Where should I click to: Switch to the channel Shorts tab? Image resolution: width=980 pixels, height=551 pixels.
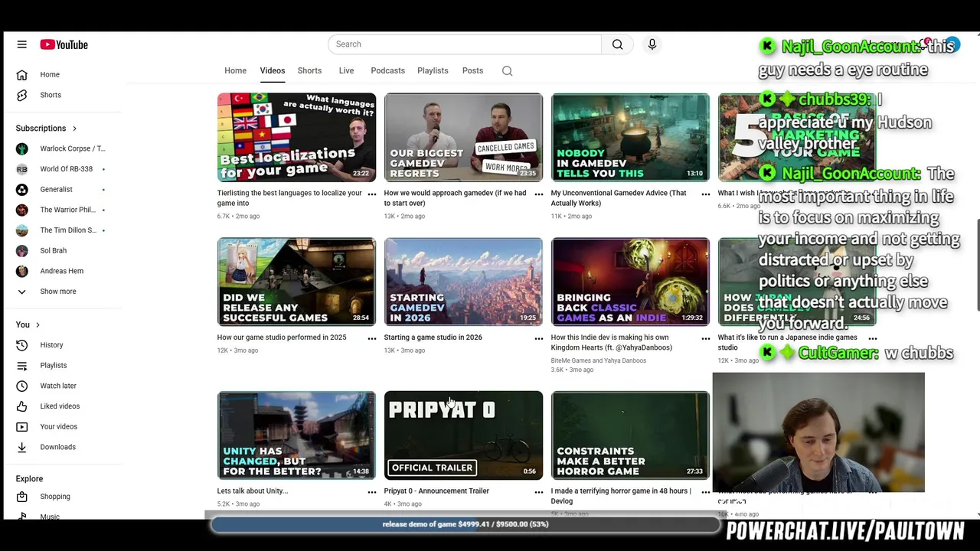[x=309, y=70]
